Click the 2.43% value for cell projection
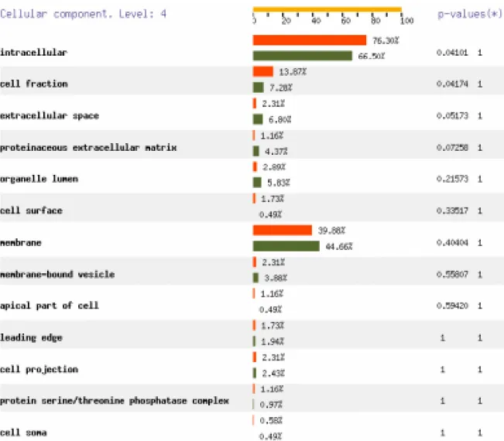The height and width of the screenshot is (441, 504). click(273, 373)
